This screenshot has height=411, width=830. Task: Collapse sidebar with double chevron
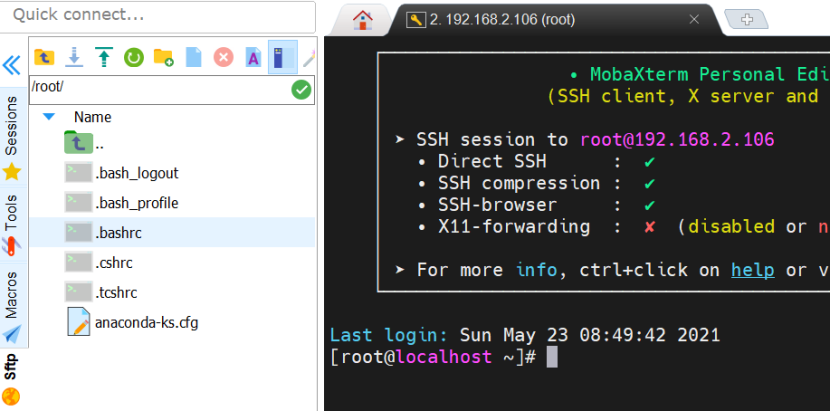click(12, 65)
